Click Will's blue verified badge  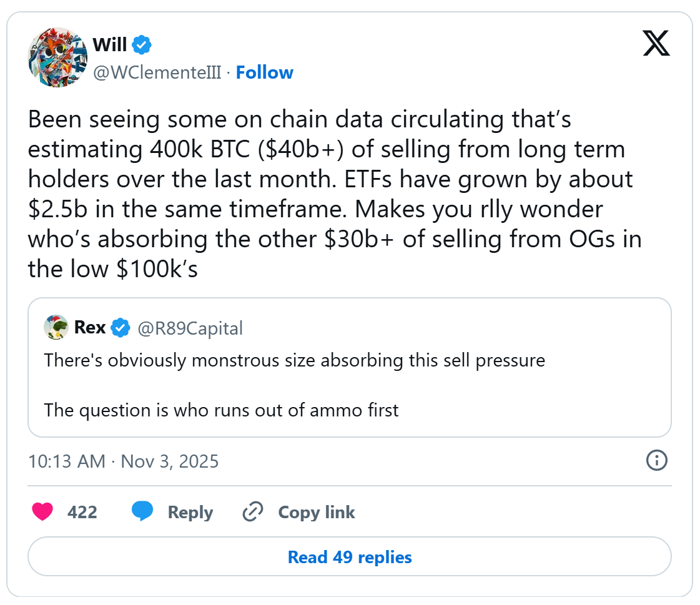coord(142,45)
